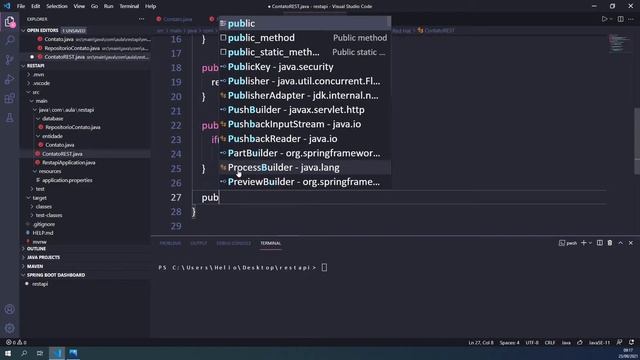
Task: Open Explorer views and more actions ellipsis
Action: pos(141,19)
